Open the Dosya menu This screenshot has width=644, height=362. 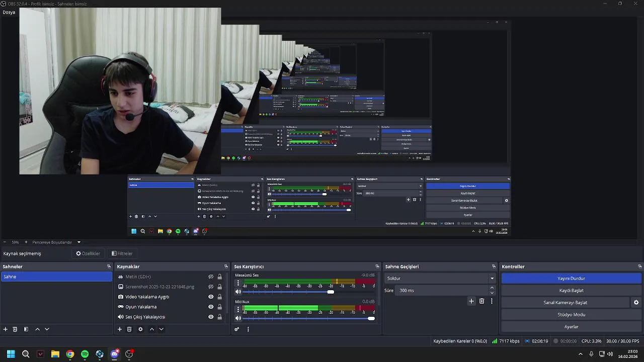[9, 12]
